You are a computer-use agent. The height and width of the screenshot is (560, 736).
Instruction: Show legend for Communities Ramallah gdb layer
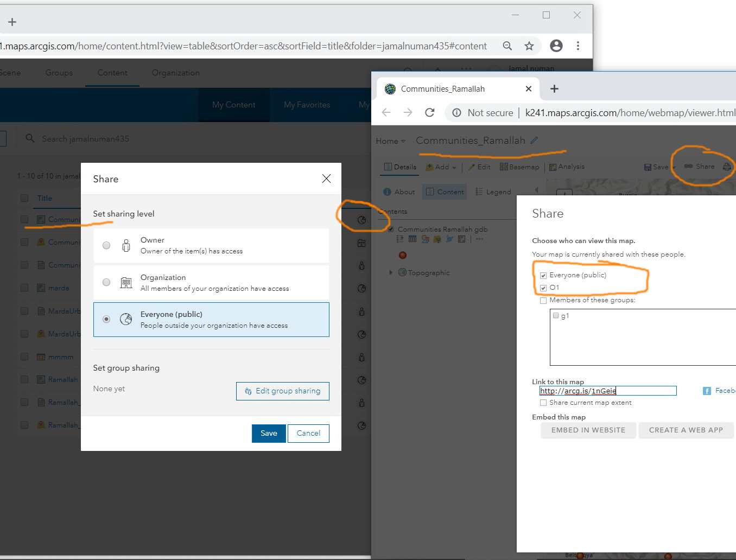pos(400,239)
